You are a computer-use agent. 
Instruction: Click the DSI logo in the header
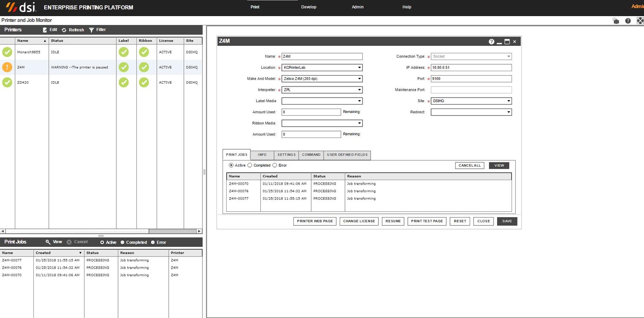pos(21,7)
